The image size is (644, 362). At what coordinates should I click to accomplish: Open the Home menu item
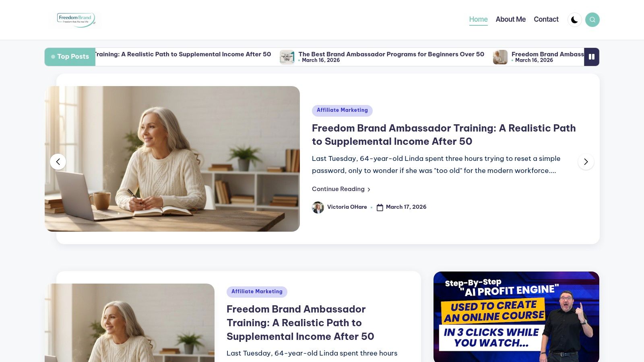[x=478, y=19]
